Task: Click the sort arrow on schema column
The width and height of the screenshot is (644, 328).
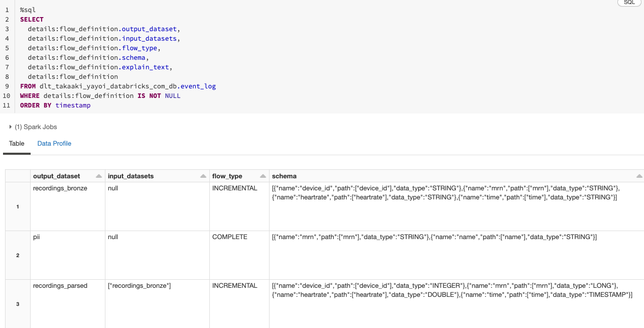Action: 639,176
